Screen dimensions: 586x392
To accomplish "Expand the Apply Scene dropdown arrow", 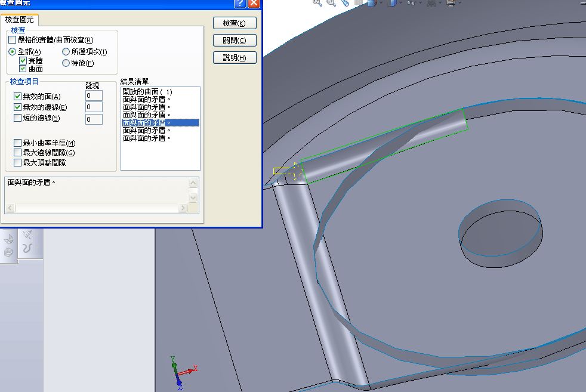I will click(x=460, y=3).
